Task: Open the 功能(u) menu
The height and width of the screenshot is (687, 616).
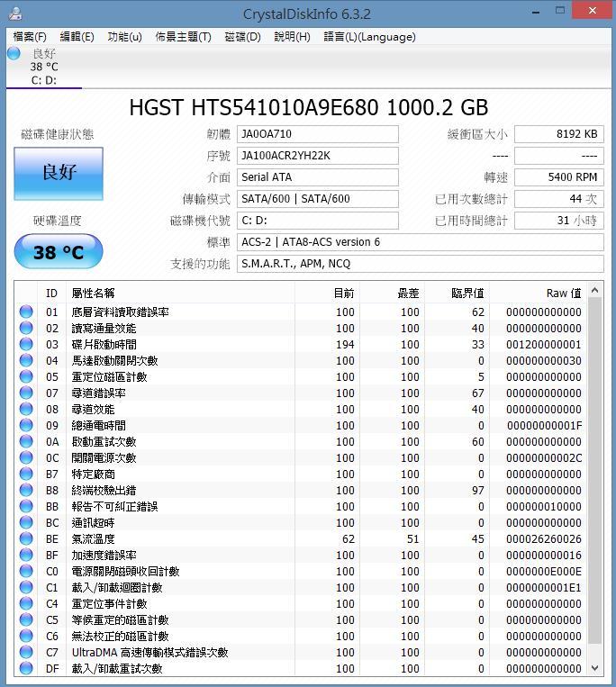Action: (x=124, y=37)
